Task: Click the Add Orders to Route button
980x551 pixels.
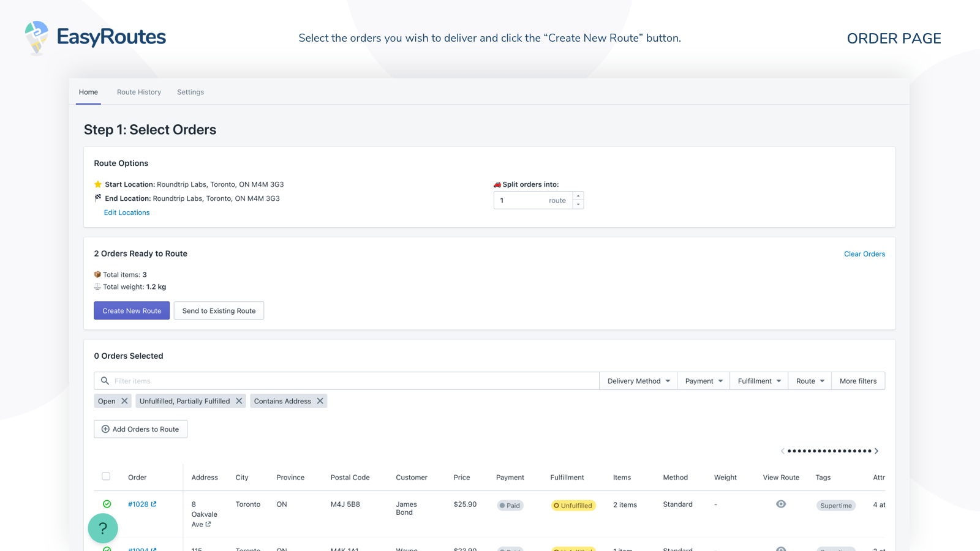Action: coord(141,429)
